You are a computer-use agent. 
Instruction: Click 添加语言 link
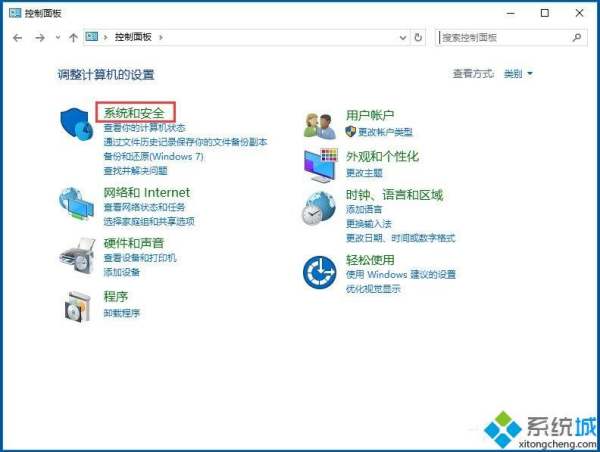coord(364,209)
